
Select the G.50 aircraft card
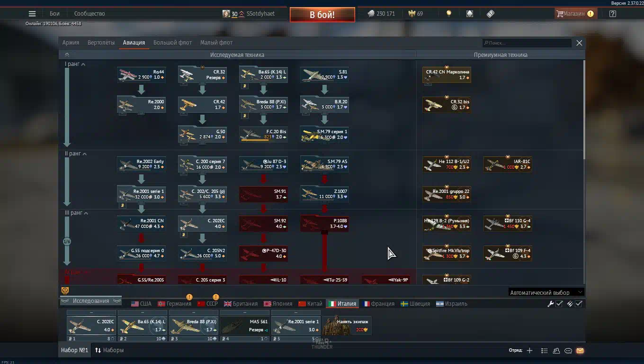(x=202, y=134)
